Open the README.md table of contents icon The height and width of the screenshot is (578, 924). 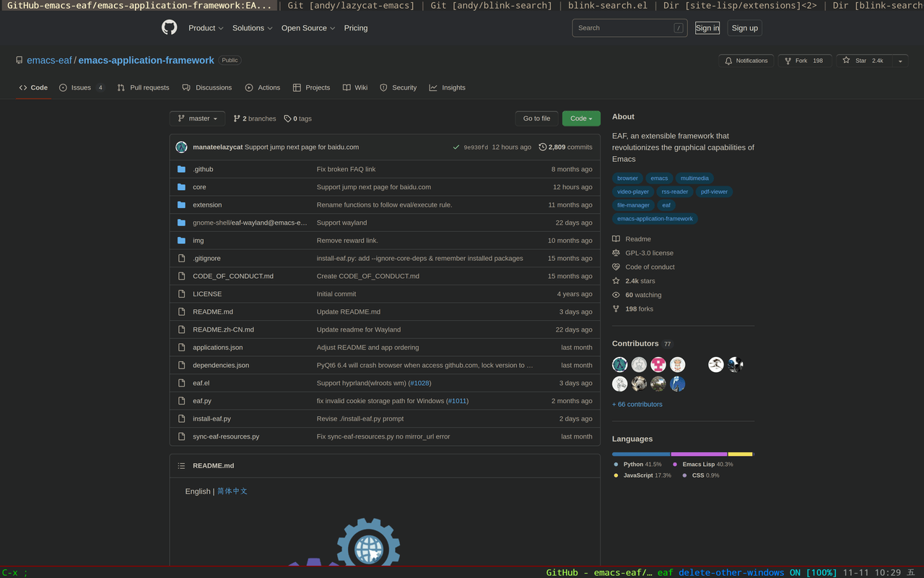[x=181, y=466]
